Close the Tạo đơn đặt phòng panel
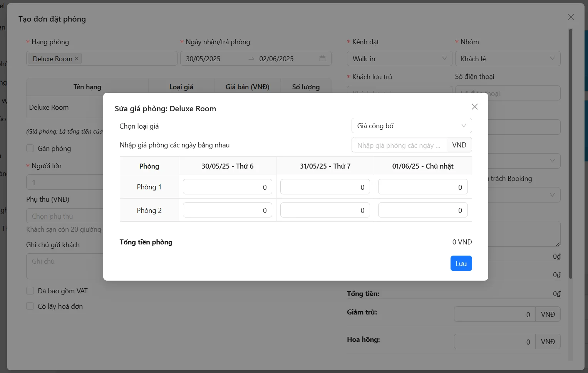 pyautogui.click(x=571, y=17)
